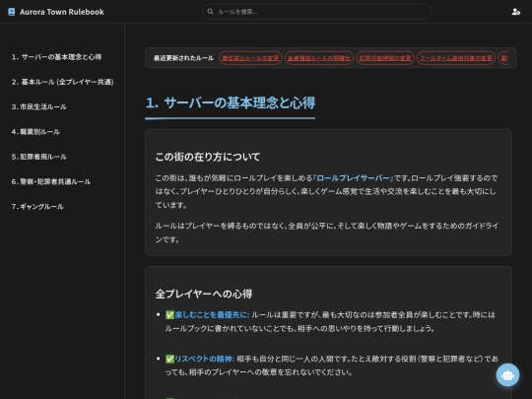Click the リスペクトの精神 highlighted text
The width and height of the screenshot is (532, 399).
coord(205,359)
